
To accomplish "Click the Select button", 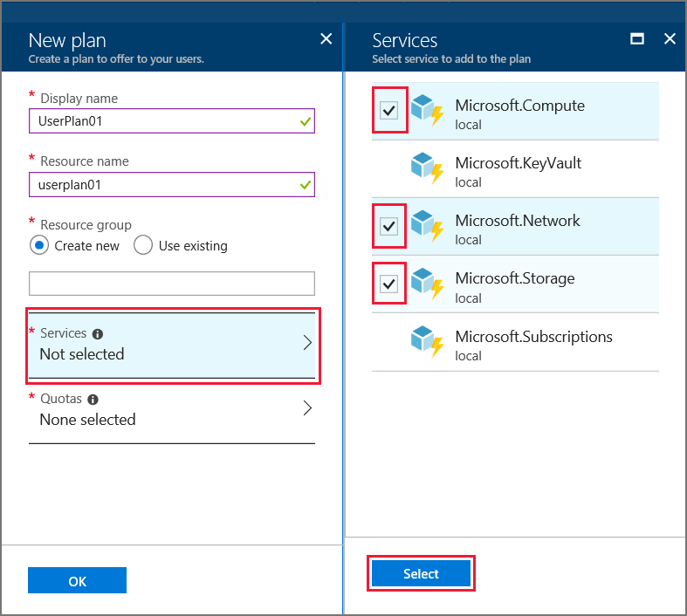I will pos(421,573).
